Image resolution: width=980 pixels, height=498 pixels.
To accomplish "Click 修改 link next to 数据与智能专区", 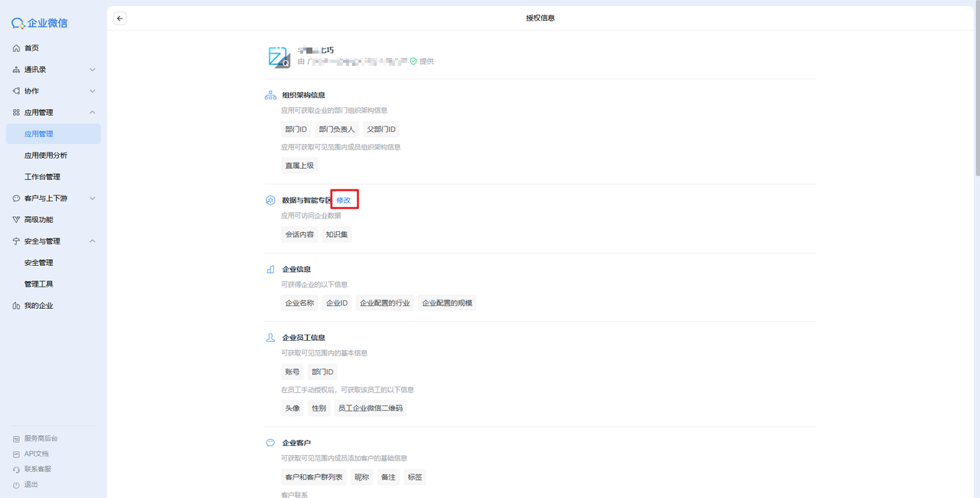I will click(x=344, y=200).
